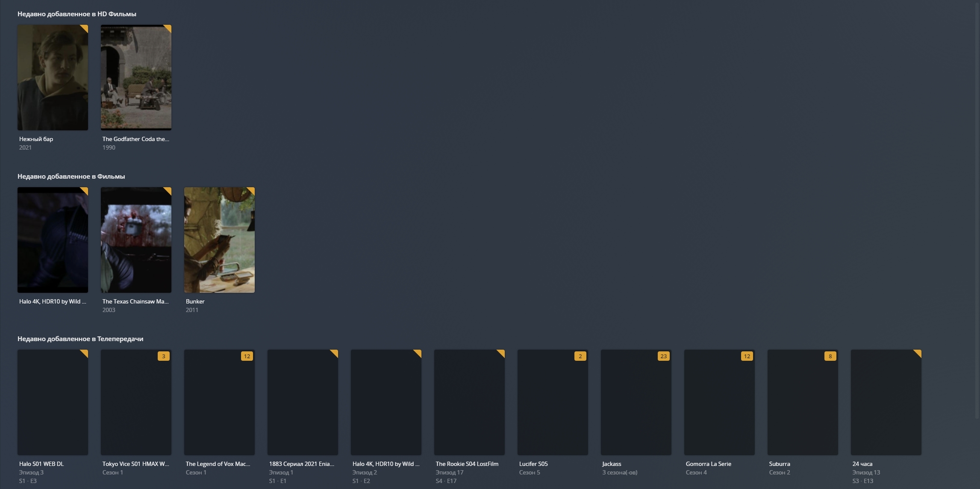Image resolution: width=980 pixels, height=489 pixels.
Task: Open The Godfather Coda poster thumbnail
Action: point(136,77)
